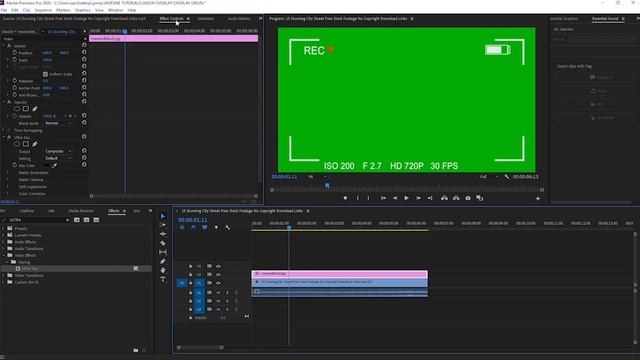640x360 pixels.
Task: Step back one frame in Program Monitor
Action: click(395, 198)
